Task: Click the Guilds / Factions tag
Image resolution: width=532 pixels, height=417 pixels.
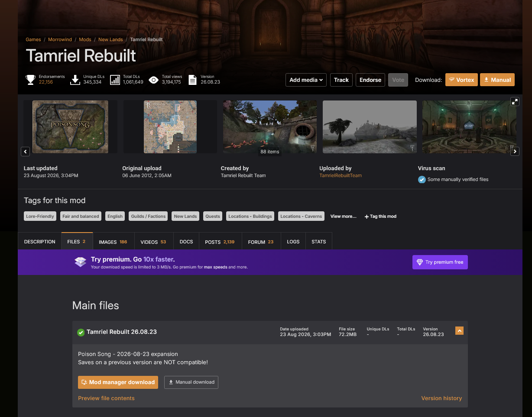Action: (149, 216)
